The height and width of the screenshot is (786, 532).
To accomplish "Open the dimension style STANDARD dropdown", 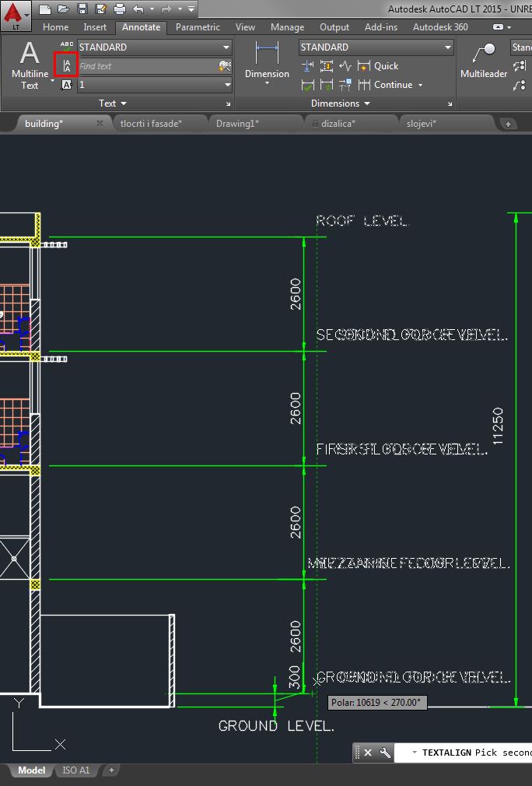I will point(376,47).
